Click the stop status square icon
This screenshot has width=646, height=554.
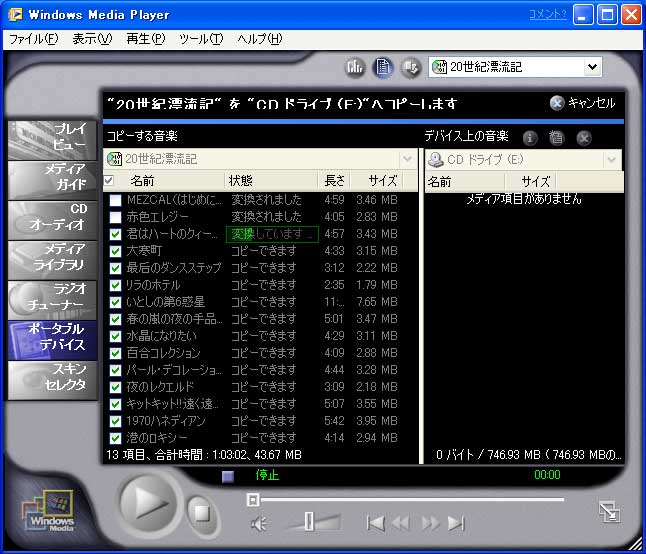tap(228, 477)
